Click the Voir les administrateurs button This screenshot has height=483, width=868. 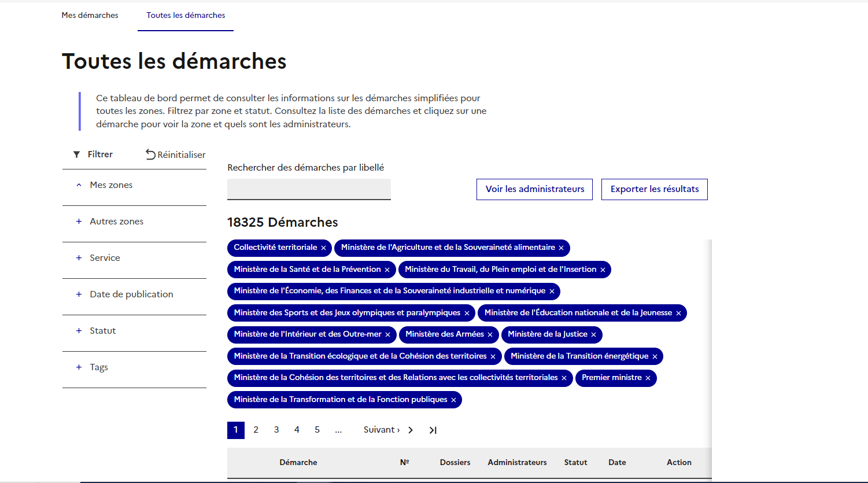pyautogui.click(x=534, y=189)
